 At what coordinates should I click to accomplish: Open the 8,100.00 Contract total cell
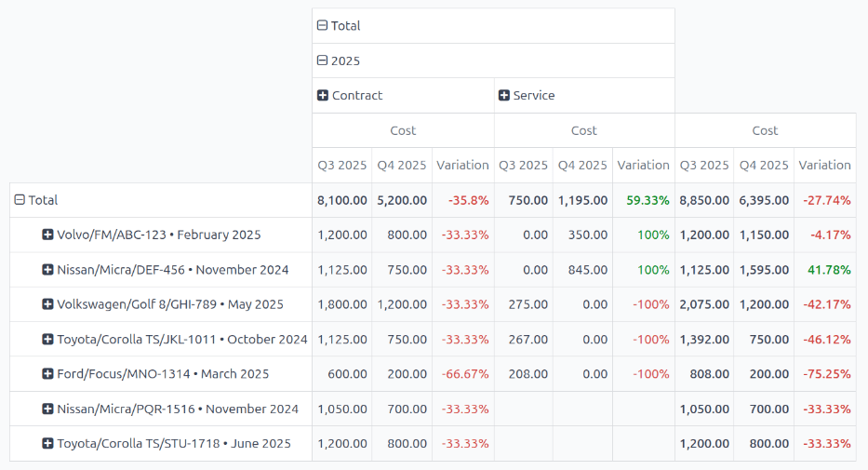[342, 200]
